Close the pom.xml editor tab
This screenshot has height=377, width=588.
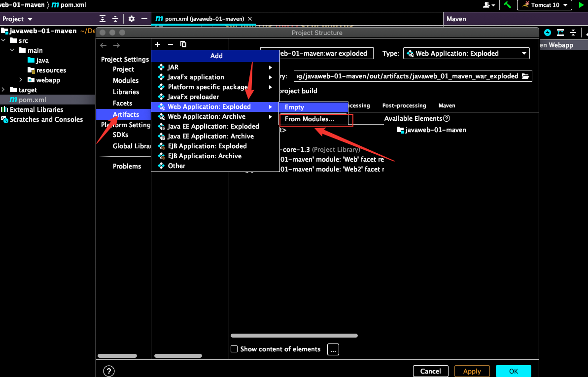coord(250,19)
